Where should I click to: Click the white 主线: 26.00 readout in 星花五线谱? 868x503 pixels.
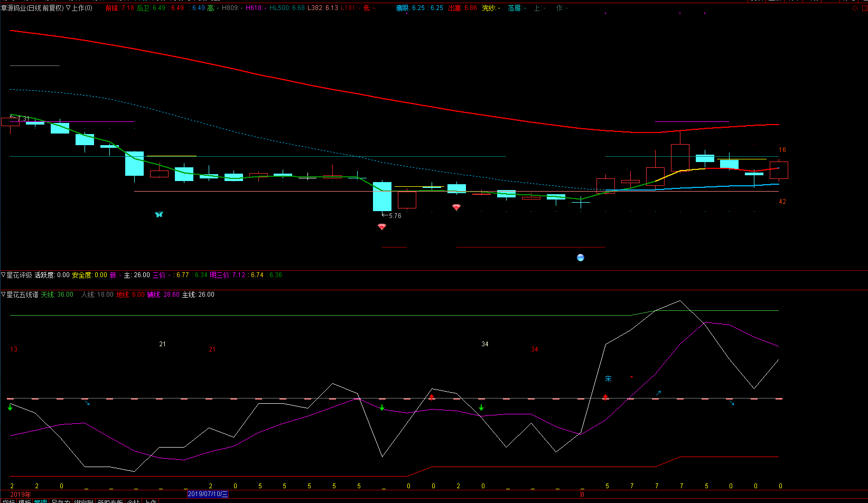pos(198,295)
